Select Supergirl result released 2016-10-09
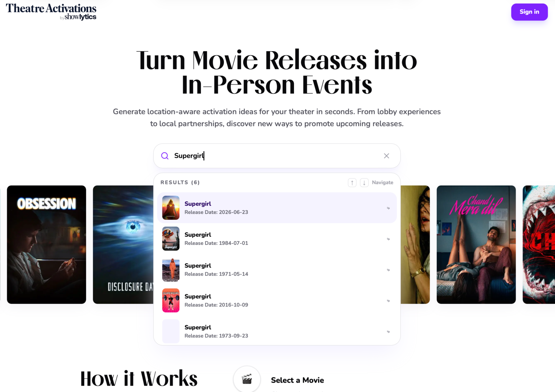This screenshot has width=555, height=392. coord(277,300)
